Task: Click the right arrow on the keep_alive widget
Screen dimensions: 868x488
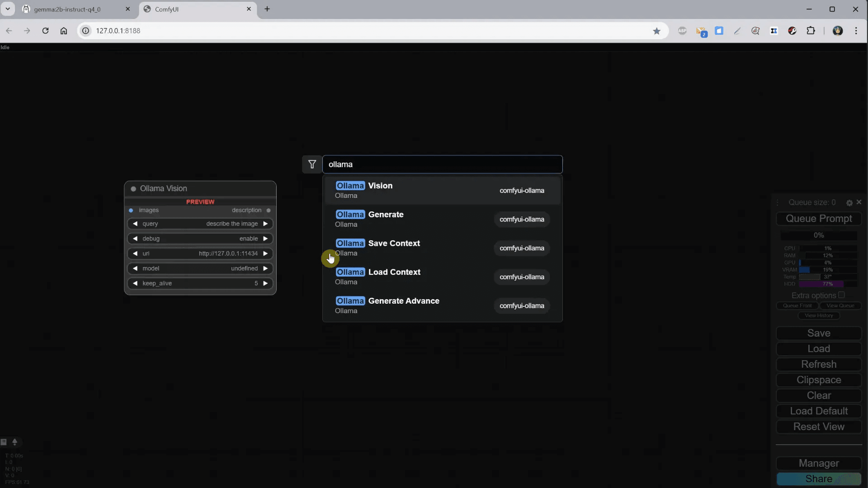Action: [266, 283]
